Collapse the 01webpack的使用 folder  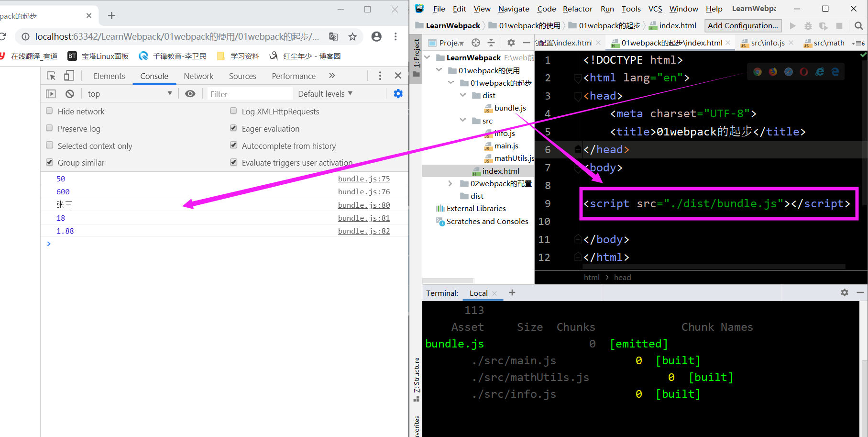click(x=439, y=70)
